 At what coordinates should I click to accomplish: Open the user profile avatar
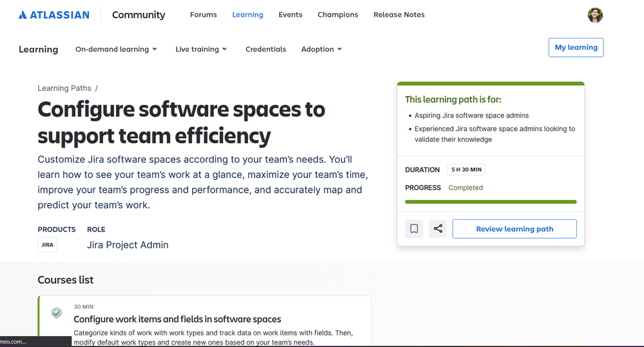tap(595, 15)
